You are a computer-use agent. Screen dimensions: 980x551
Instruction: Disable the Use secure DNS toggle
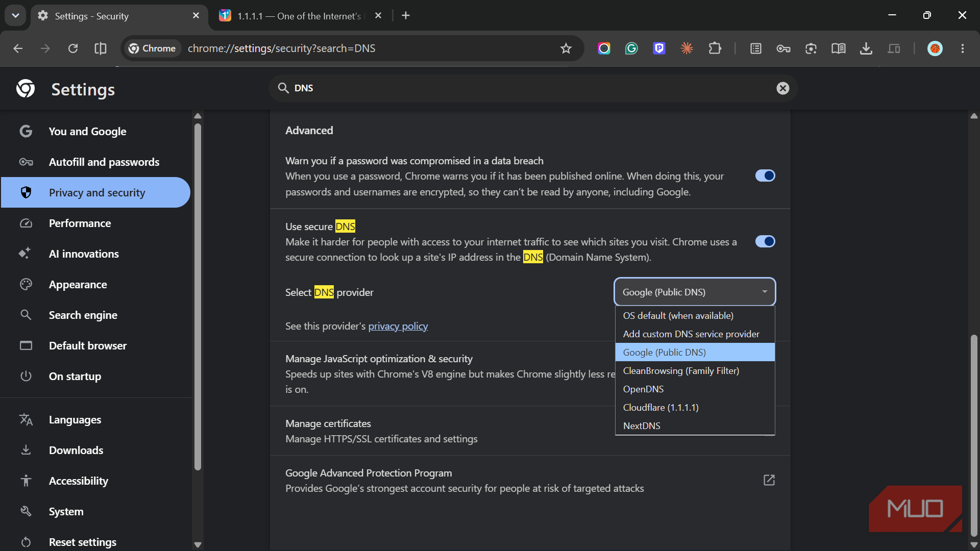(x=765, y=241)
